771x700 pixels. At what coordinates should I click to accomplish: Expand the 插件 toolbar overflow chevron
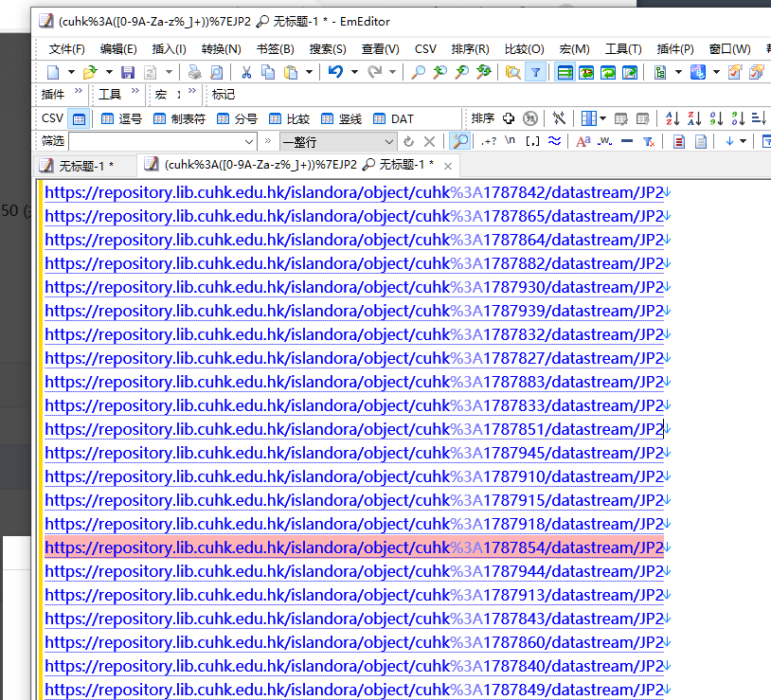[x=79, y=91]
